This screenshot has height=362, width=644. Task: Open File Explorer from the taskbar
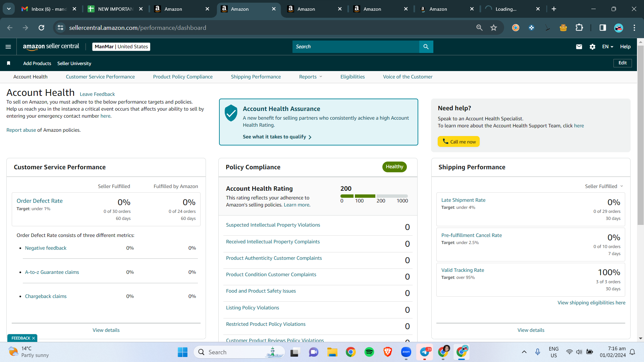click(x=332, y=352)
